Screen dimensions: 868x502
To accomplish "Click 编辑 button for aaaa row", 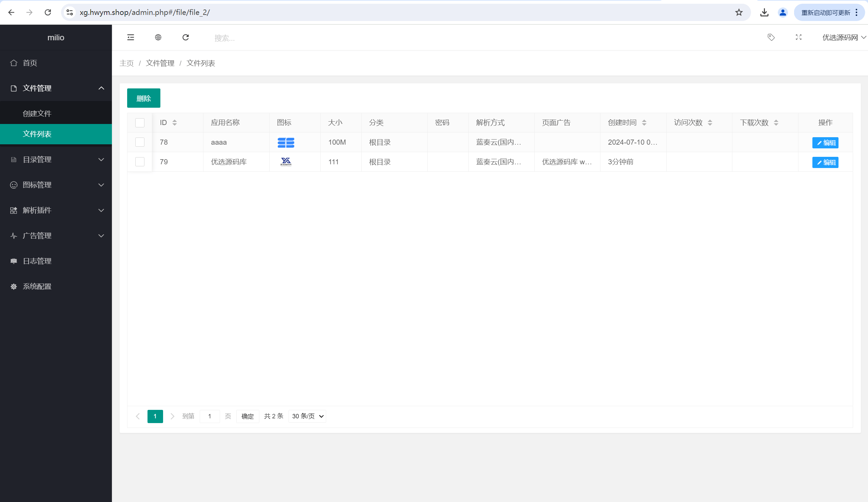I will pos(825,143).
